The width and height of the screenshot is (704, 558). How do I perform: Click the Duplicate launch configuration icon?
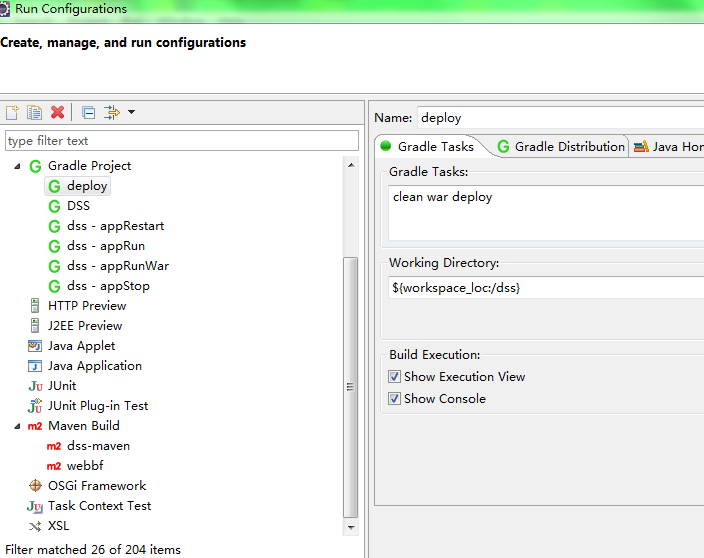click(35, 112)
